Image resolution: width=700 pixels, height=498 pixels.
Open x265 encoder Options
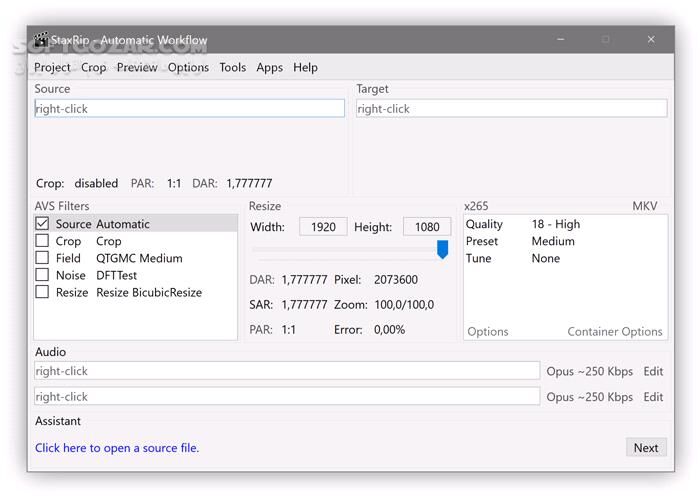point(488,331)
